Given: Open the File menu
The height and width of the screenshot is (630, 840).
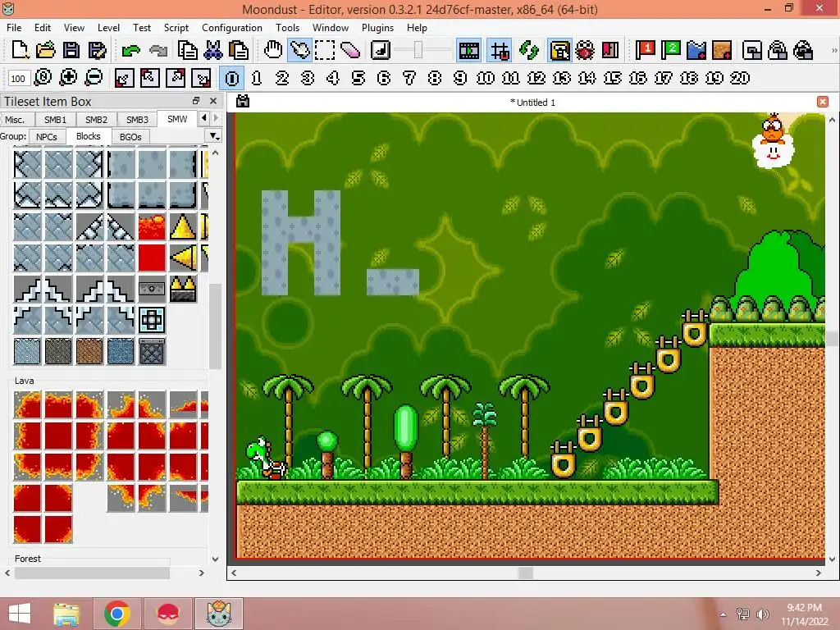Looking at the screenshot, I should coord(14,27).
